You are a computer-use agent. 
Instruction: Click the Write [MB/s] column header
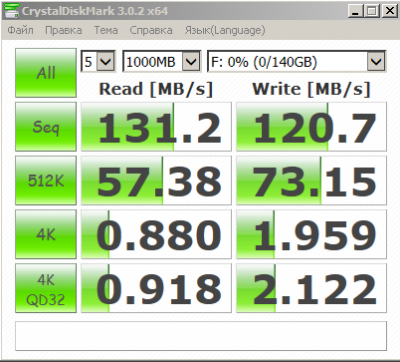[x=311, y=89]
